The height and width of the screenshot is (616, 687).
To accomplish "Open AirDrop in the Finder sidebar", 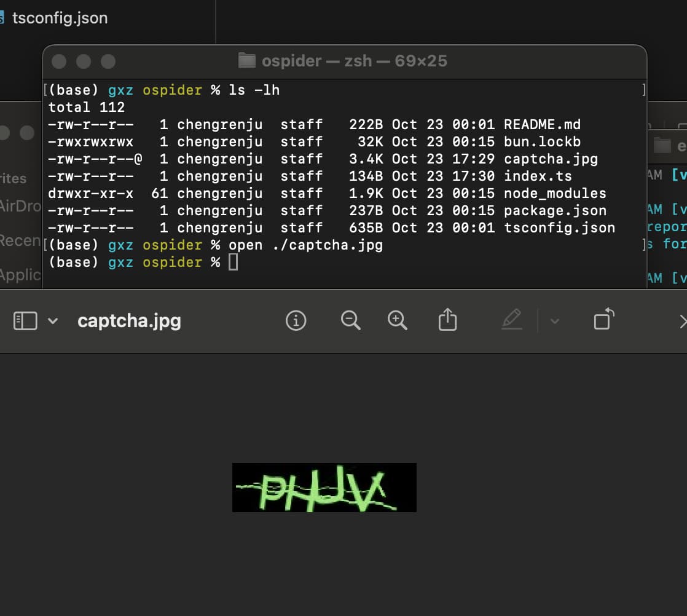I will (x=20, y=206).
